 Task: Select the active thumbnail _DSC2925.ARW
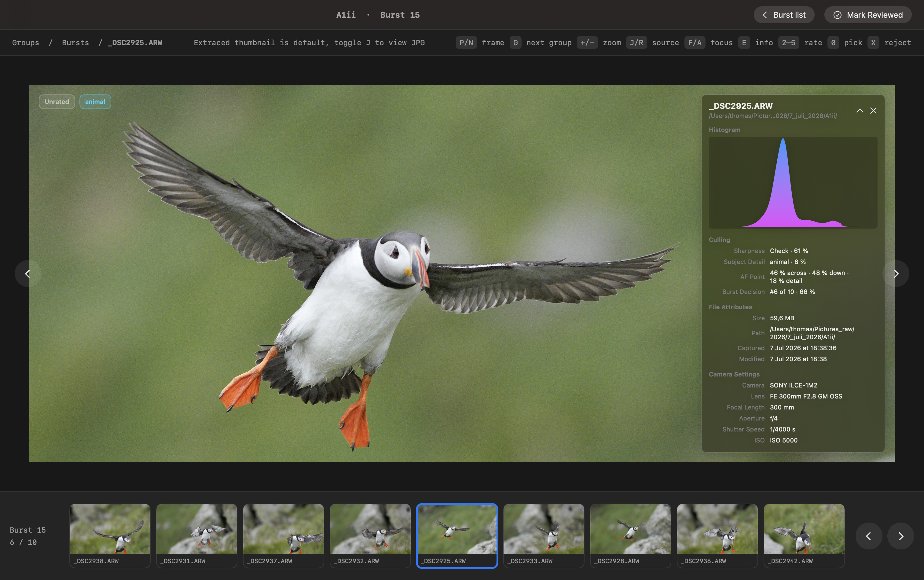[x=457, y=535]
